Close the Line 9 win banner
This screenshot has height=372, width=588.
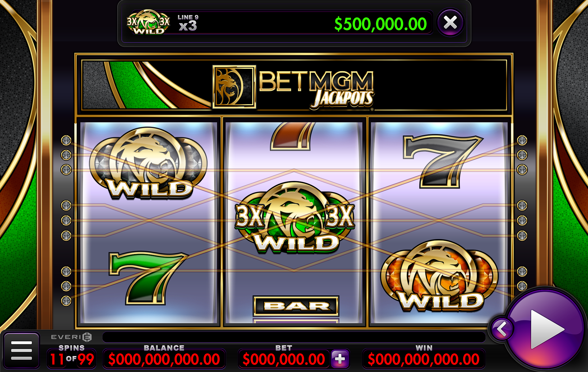450,23
